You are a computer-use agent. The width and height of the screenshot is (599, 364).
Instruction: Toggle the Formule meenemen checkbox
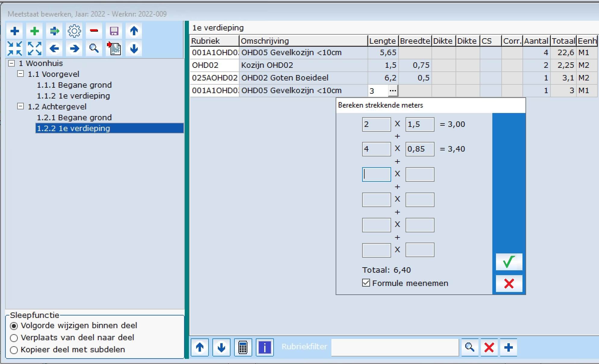[366, 283]
